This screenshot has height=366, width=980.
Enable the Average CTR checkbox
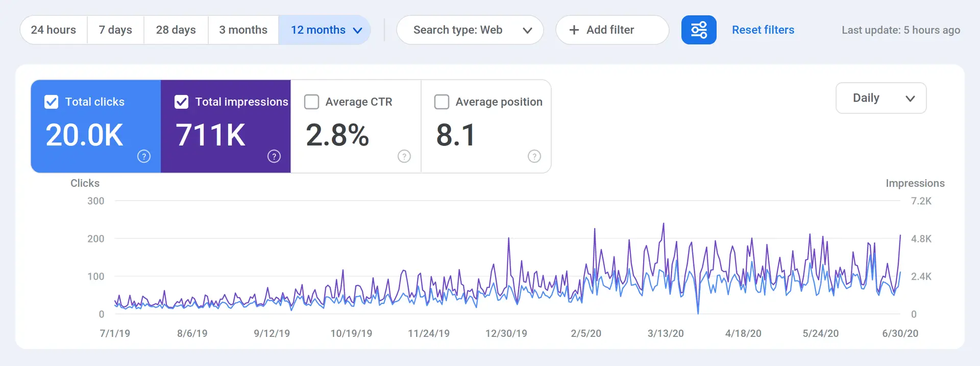click(312, 102)
